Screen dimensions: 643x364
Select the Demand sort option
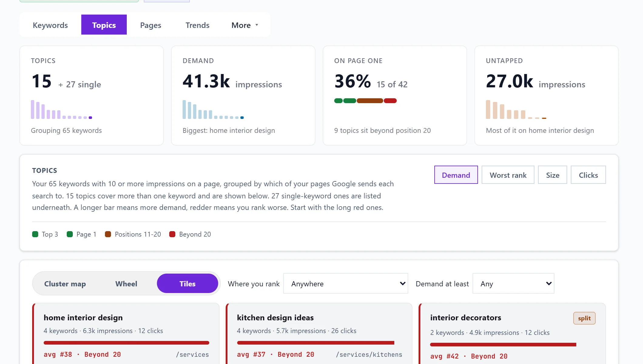coord(456,175)
